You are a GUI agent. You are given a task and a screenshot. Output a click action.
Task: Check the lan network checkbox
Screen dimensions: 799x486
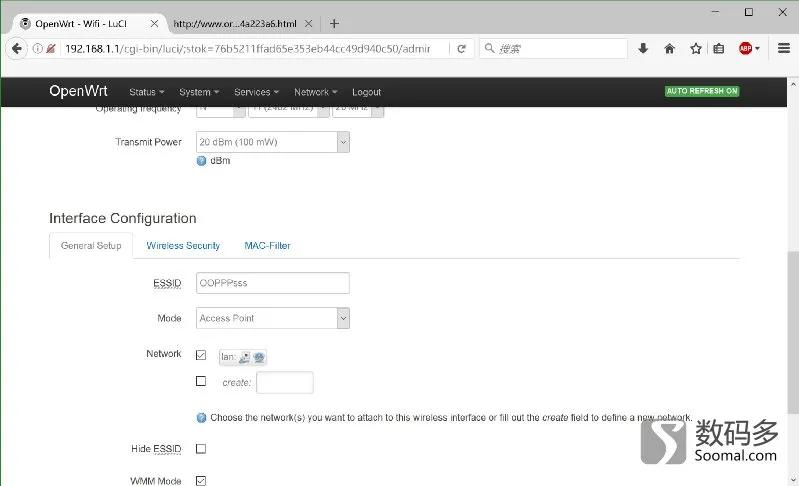pyautogui.click(x=201, y=355)
